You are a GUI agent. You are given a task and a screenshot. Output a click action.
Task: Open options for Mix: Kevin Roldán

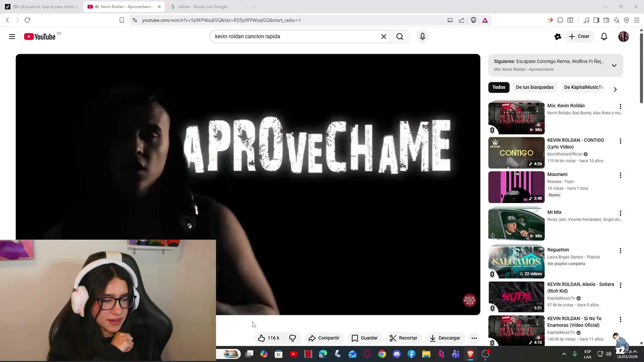tap(620, 107)
